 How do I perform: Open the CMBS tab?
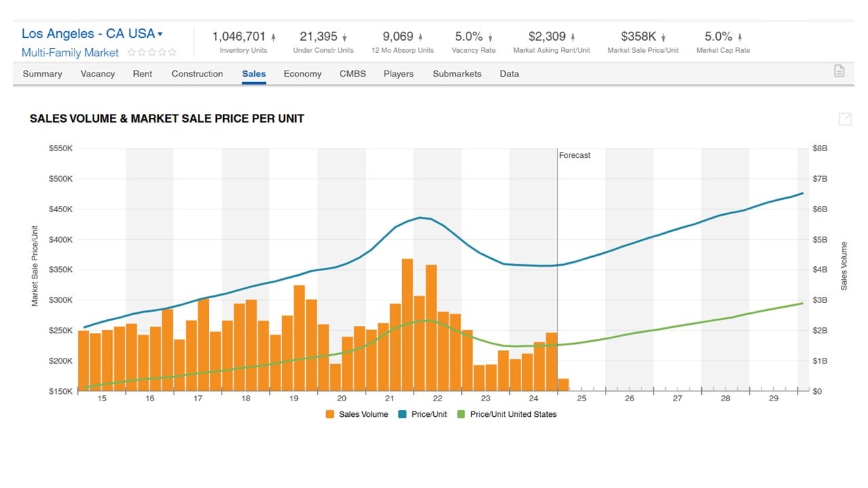coord(353,74)
